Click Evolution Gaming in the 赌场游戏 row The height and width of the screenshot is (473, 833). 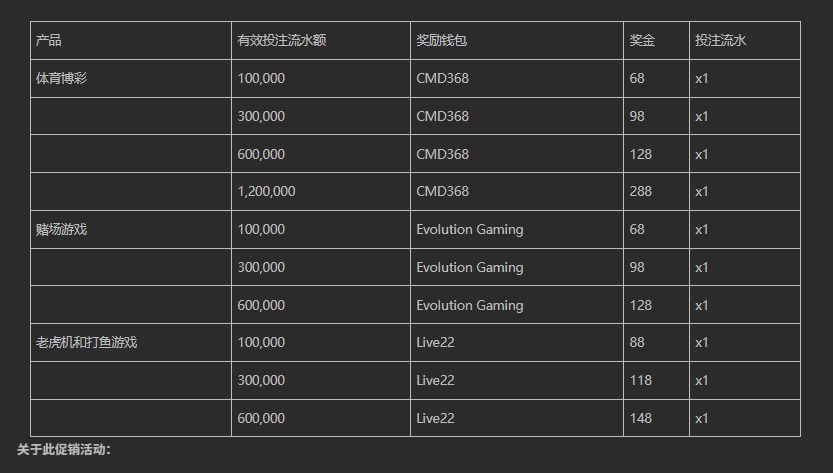(x=469, y=229)
